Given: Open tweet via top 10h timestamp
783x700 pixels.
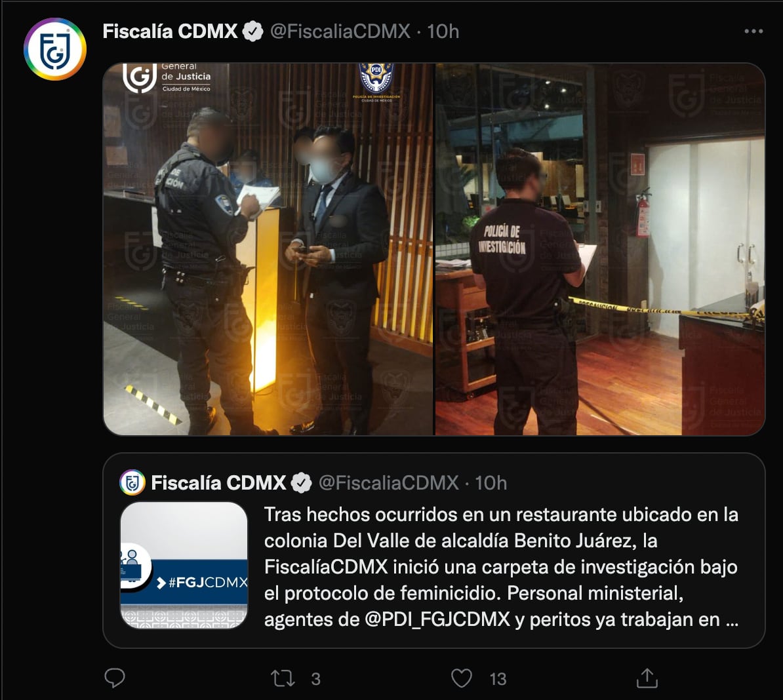Looking at the screenshot, I should (x=443, y=31).
